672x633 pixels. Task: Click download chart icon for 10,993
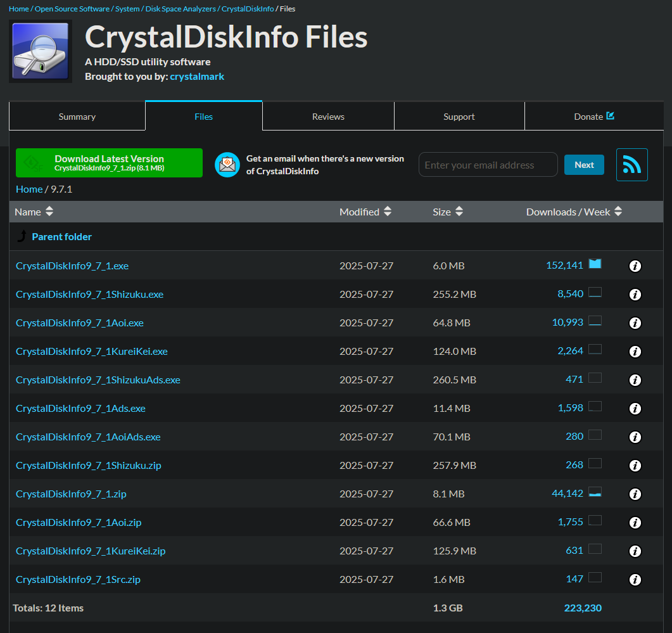click(595, 321)
